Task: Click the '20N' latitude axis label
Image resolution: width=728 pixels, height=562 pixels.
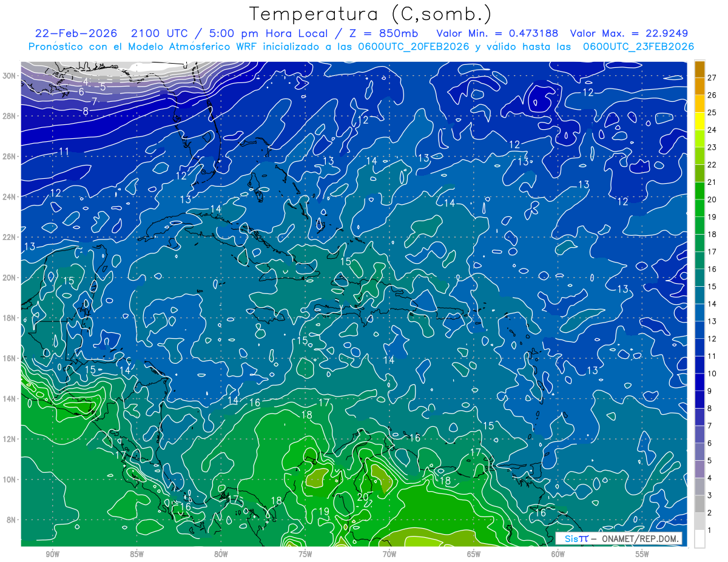Action: (10, 278)
